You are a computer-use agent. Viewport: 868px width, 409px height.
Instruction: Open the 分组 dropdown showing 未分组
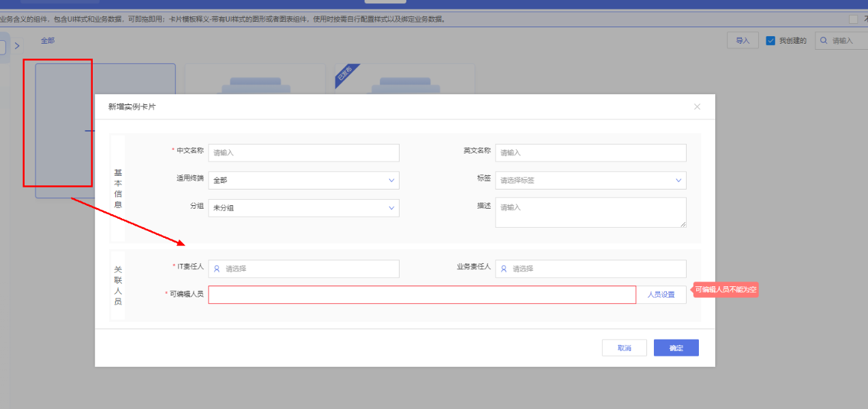[303, 207]
